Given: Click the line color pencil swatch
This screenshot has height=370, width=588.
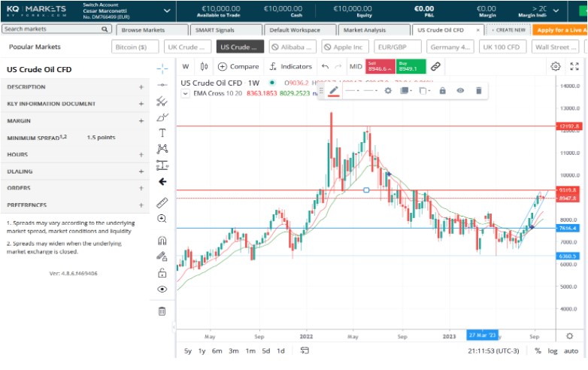Looking at the screenshot, I should 334,91.
